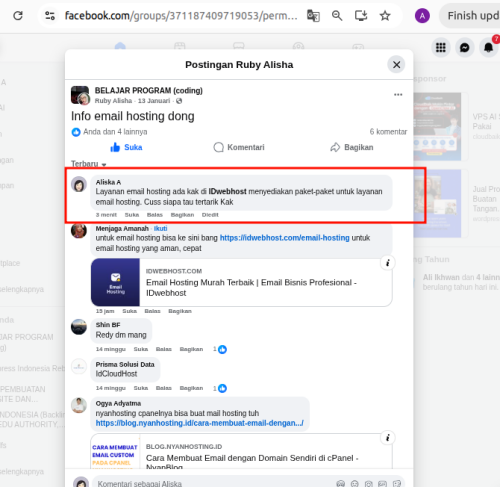The image size is (500, 487).
Task: Click the public globe audience icon
Action: point(179,101)
